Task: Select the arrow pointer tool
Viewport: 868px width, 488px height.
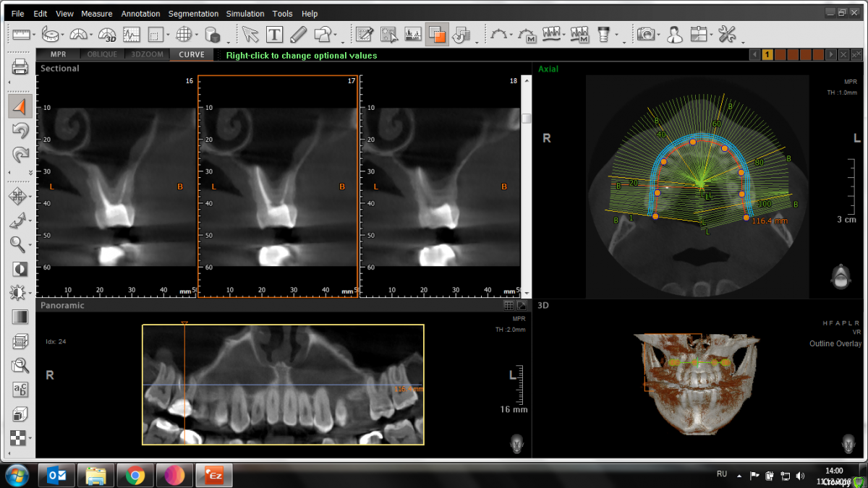Action: point(250,34)
